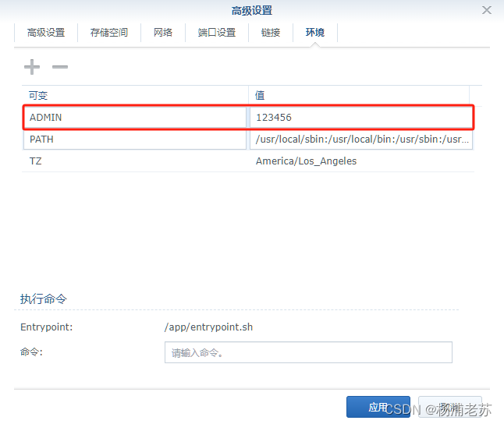
Task: Open the 存储空间 tab
Action: click(109, 33)
